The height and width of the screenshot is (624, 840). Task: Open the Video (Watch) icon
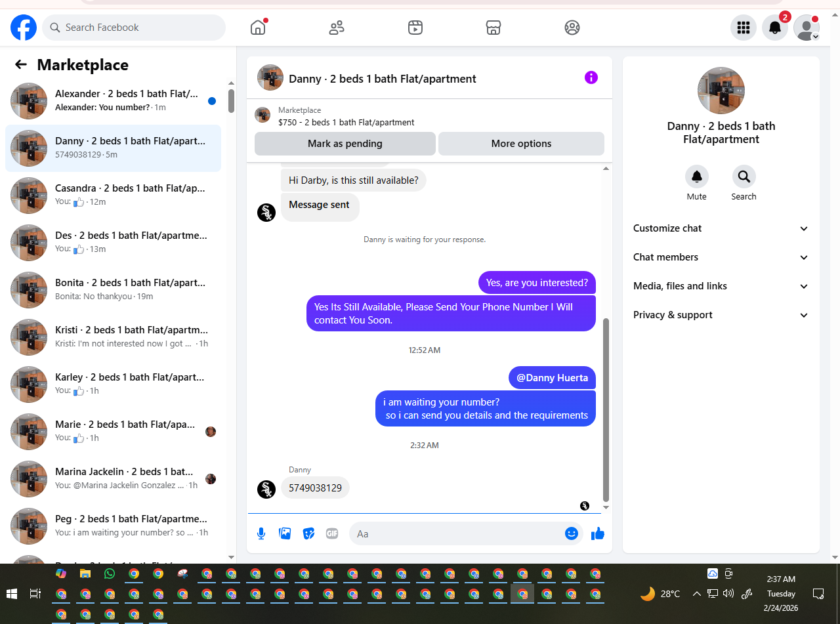tap(415, 28)
